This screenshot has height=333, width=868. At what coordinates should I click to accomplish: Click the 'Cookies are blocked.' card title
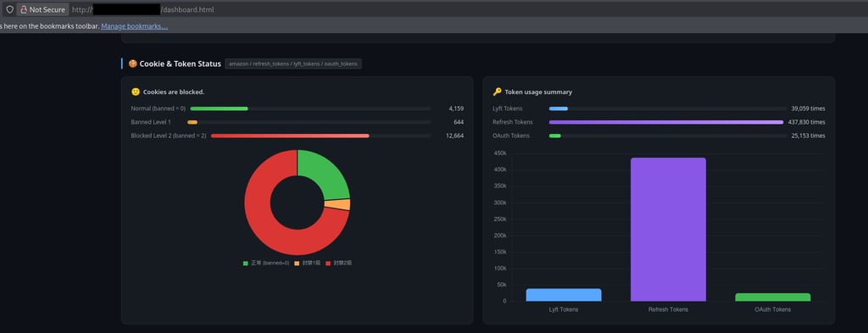point(174,92)
